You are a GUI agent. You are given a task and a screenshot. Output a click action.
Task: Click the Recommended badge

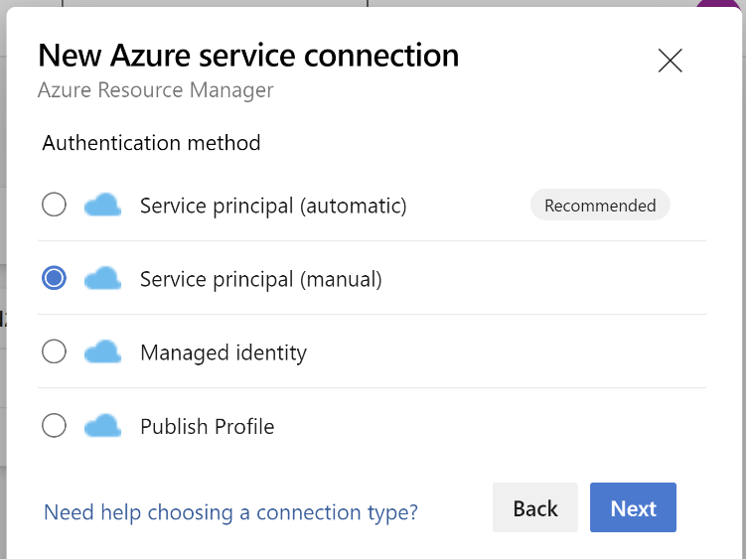point(600,205)
